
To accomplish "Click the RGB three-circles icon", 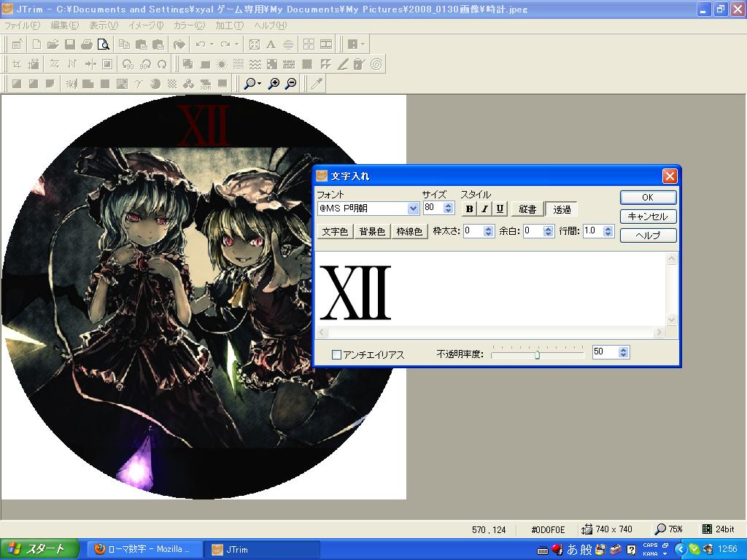I will click(x=189, y=84).
